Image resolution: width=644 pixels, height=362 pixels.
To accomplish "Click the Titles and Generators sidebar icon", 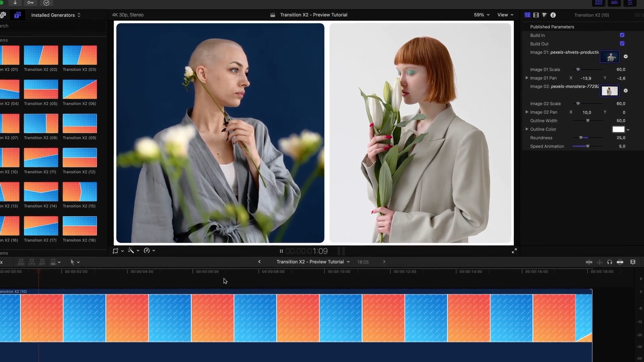I will pos(17,15).
